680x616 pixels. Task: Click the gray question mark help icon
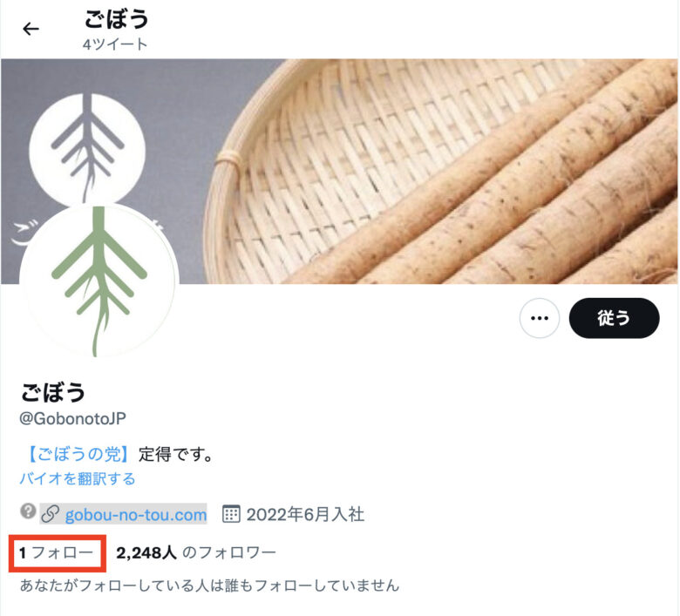(x=28, y=511)
